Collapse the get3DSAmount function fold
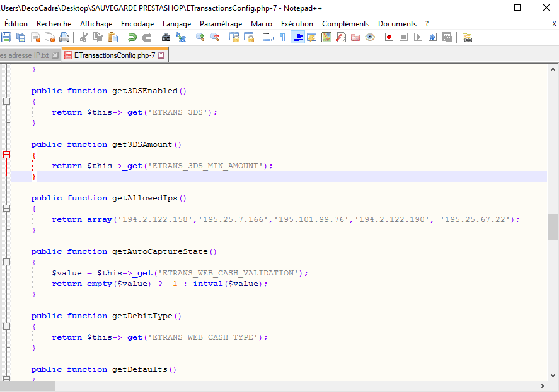559x392 pixels. (x=6, y=154)
